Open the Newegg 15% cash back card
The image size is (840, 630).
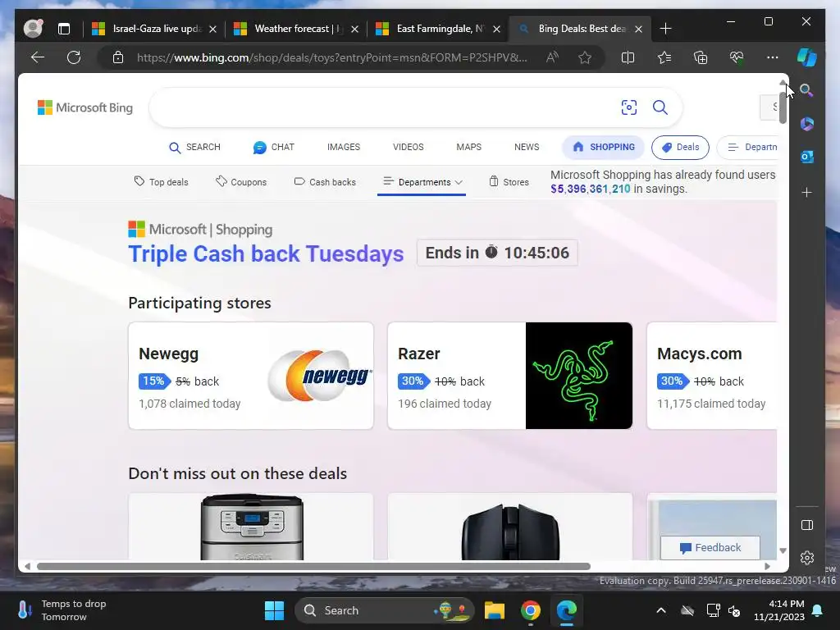(x=251, y=376)
